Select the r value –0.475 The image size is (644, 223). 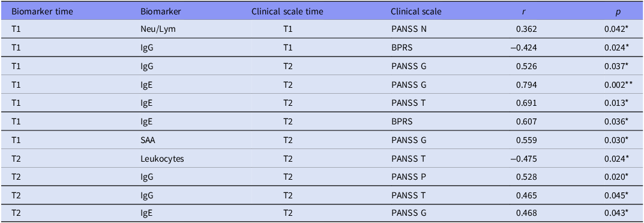[x=523, y=159]
